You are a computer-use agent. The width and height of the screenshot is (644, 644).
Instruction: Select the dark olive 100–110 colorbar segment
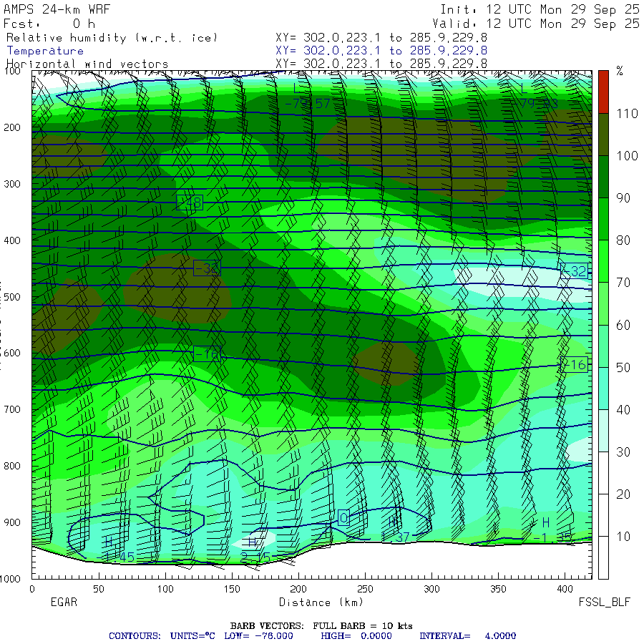click(603, 135)
